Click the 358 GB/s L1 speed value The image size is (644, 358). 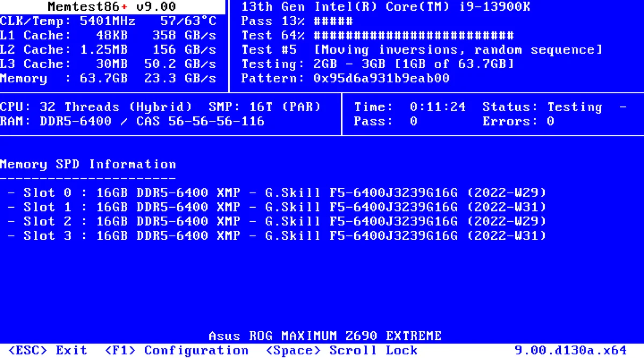184,35
